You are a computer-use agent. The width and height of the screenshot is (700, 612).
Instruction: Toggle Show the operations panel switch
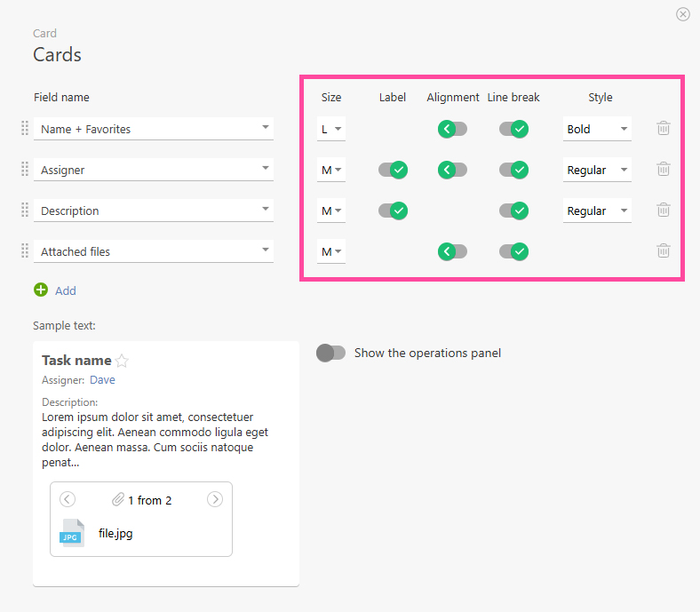pos(331,353)
